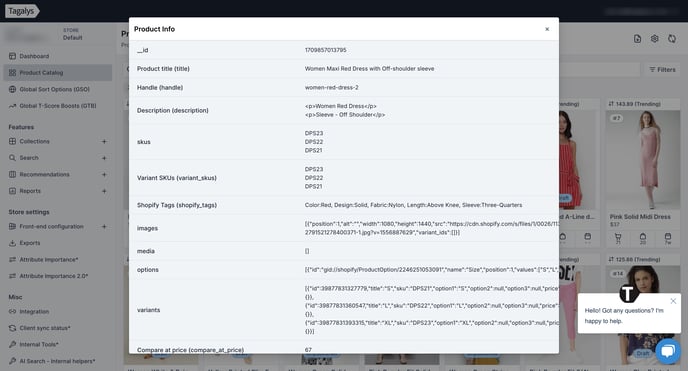Open Global Sort Options (GSO)
This screenshot has height=371, width=688.
click(54, 89)
